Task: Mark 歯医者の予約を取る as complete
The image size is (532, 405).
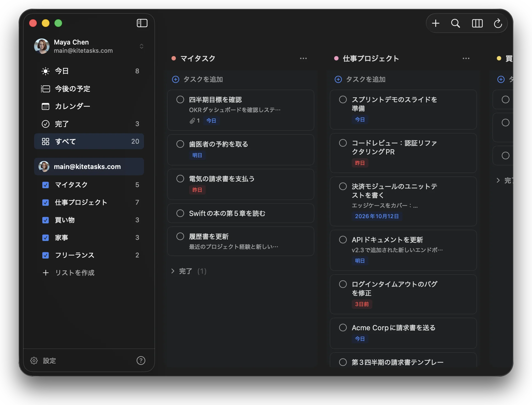Action: [x=180, y=144]
